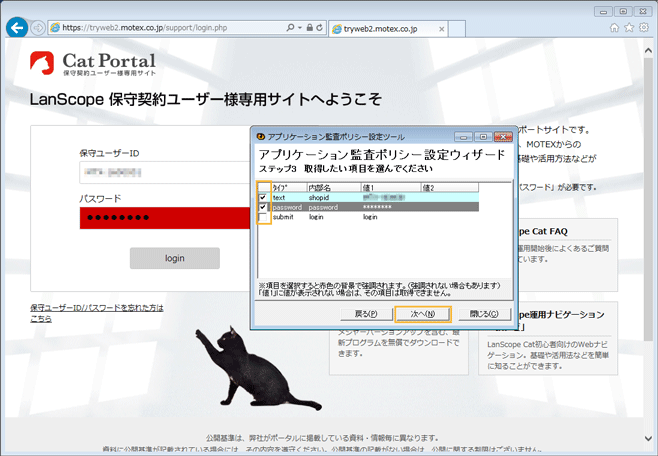Click the 戻る(P) back button
658x456 pixels.
[x=366, y=314]
